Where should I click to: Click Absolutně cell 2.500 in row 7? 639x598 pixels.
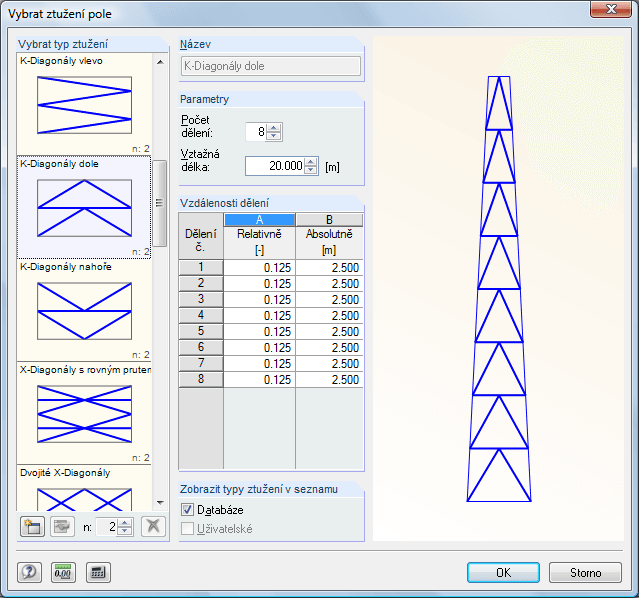(329, 363)
